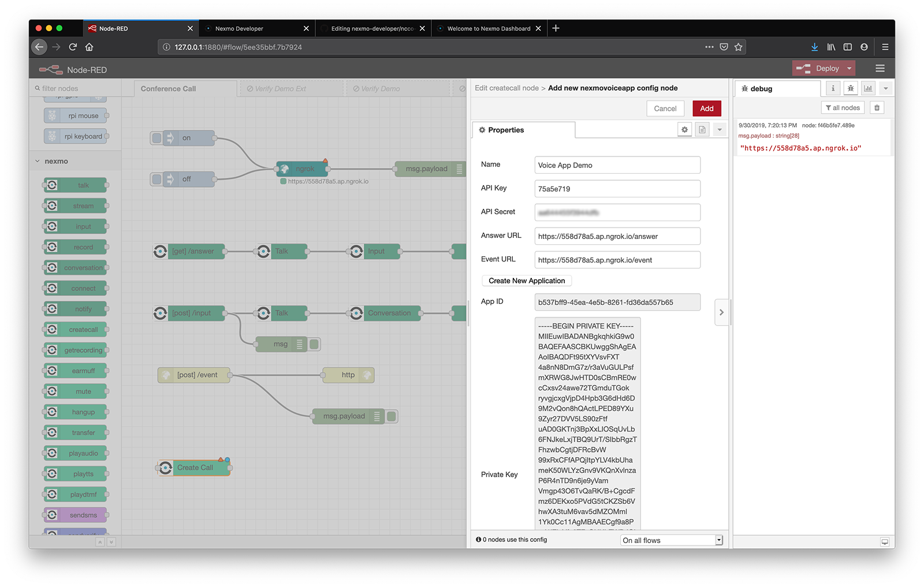Open the Node-RED main hamburger menu

coord(880,69)
